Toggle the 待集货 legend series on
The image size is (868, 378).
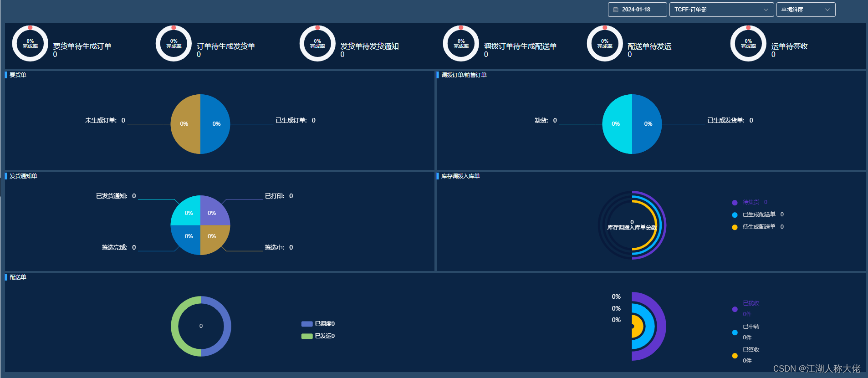(x=750, y=202)
